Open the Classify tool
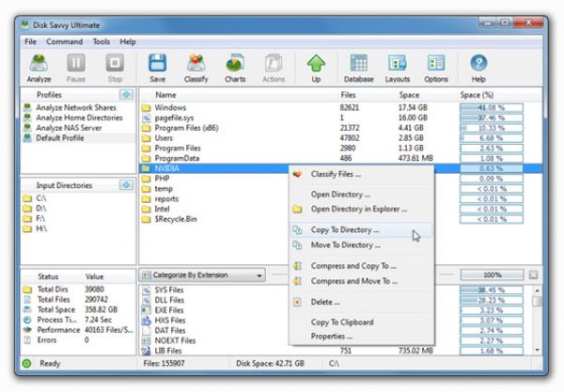 coord(196,68)
